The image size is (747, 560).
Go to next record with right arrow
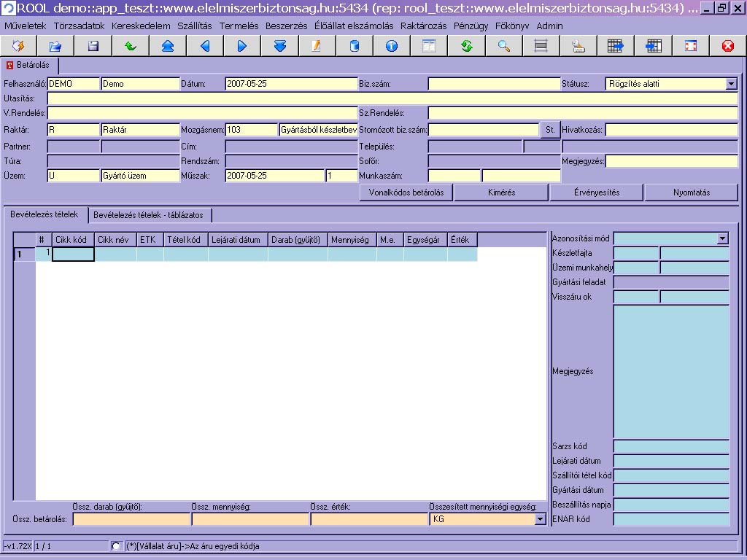point(242,46)
